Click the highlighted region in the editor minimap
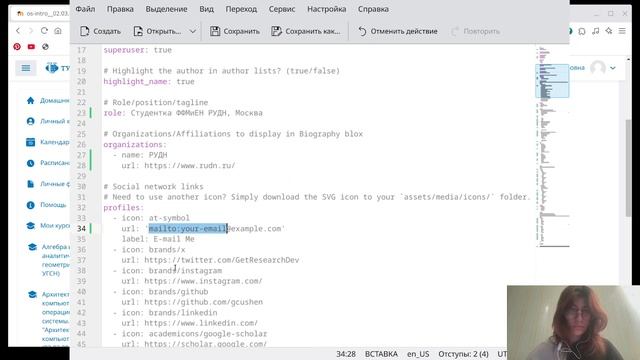This screenshot has width=640, height=360. (552, 81)
